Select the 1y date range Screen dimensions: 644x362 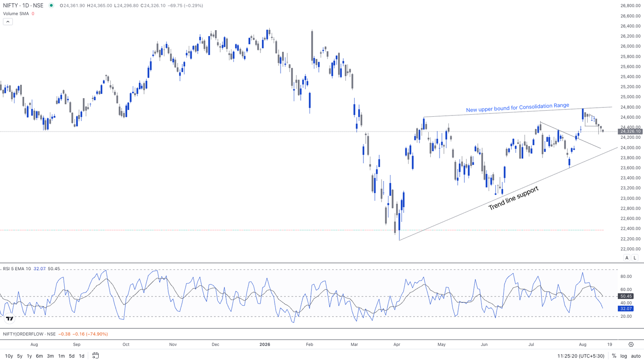(29, 356)
